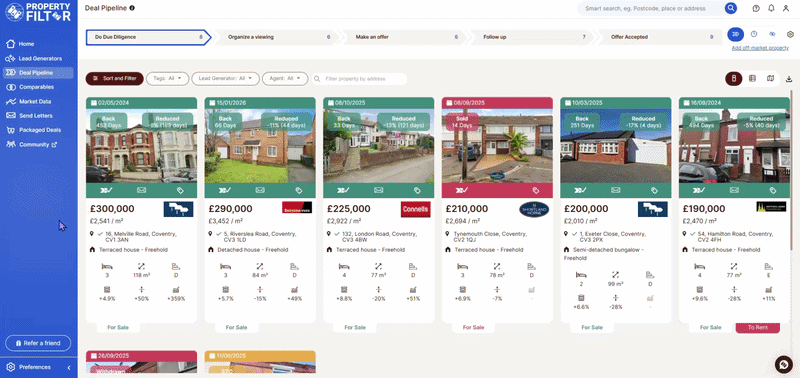This screenshot has width=800, height=378.
Task: Focus the Filter property by address field
Action: pos(359,79)
